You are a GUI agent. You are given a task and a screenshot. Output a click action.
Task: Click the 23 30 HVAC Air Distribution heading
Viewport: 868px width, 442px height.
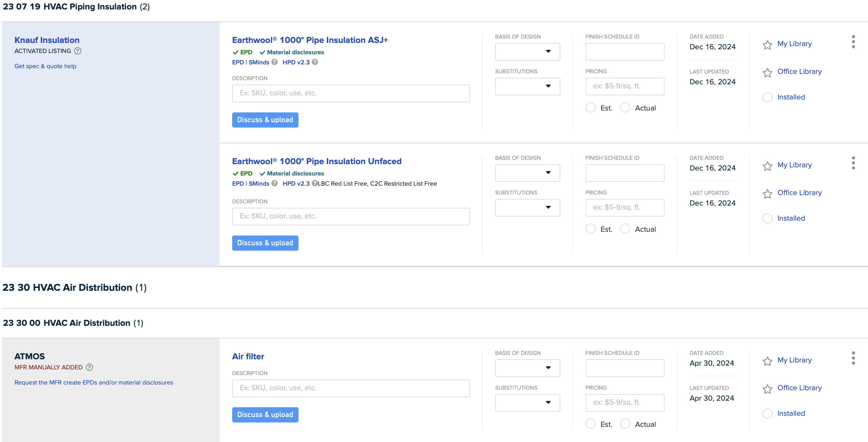click(x=75, y=287)
